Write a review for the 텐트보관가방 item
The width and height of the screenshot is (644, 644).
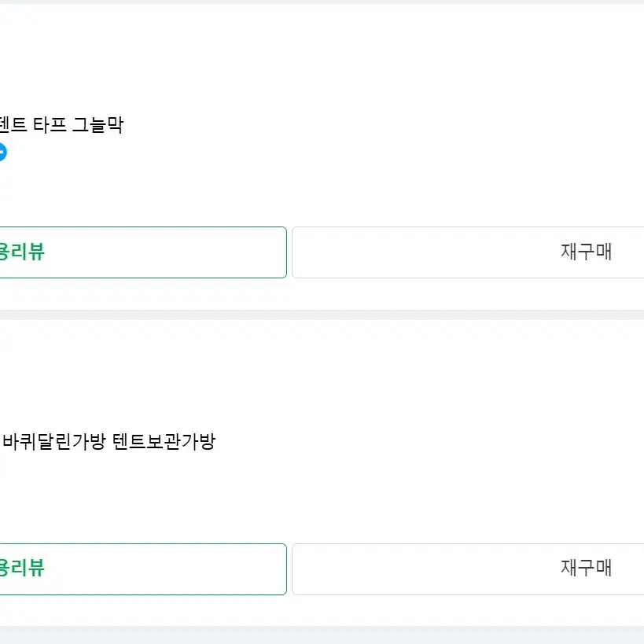(143, 569)
